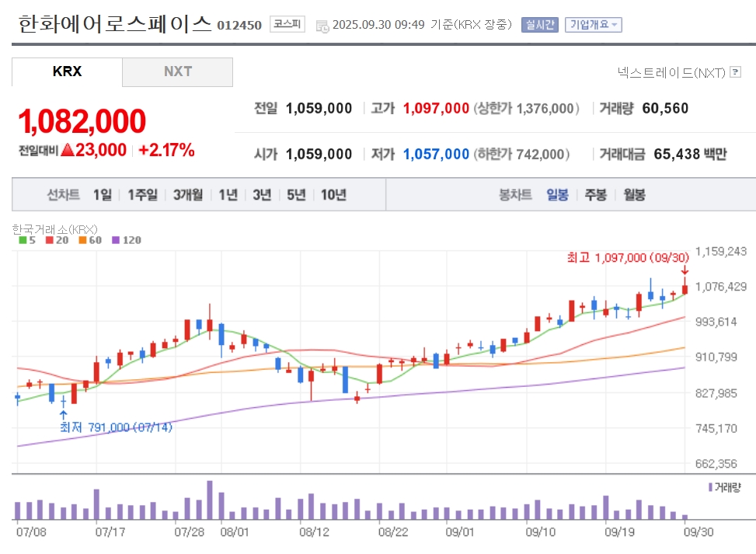
Task: Click the 거래량 value 60,560
Action: pos(665,109)
